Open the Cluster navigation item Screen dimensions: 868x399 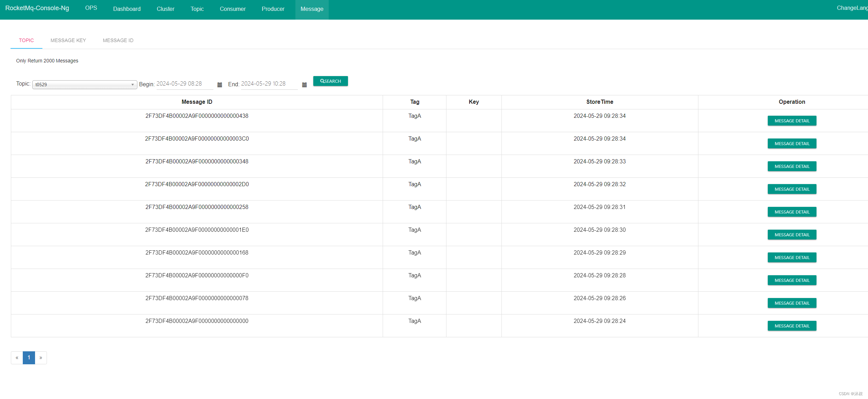(165, 9)
